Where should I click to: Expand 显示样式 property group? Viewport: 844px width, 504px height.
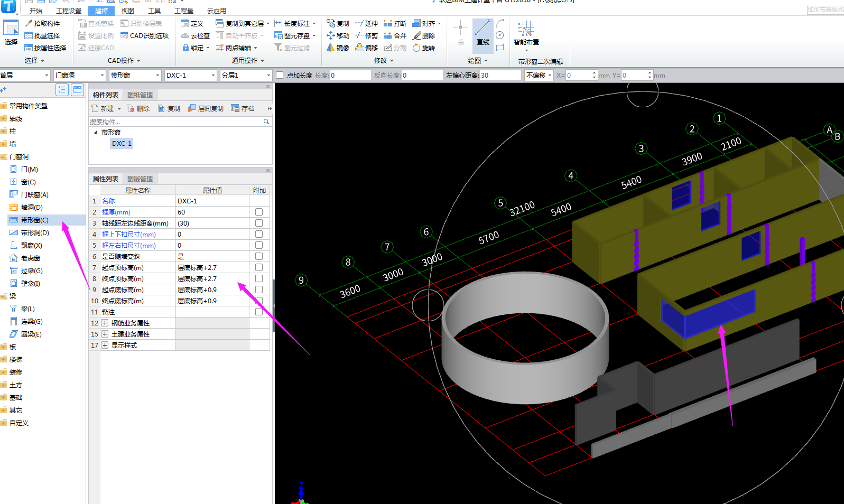tap(105, 345)
